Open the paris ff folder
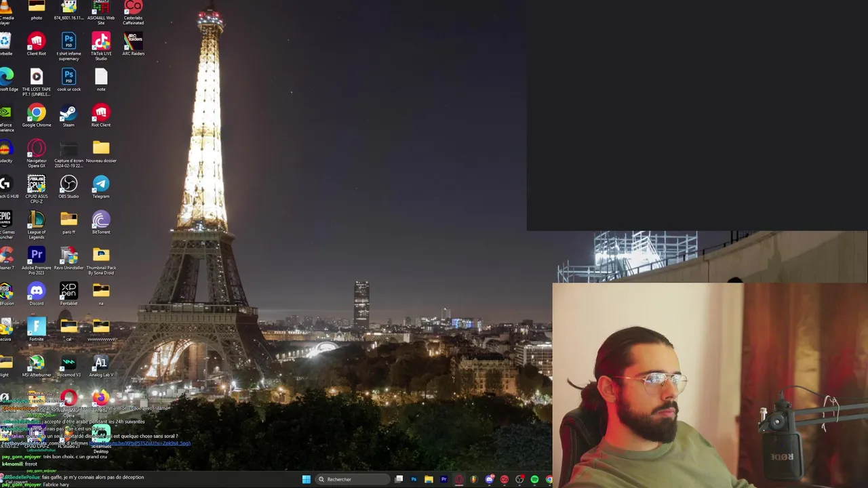Image resolution: width=868 pixels, height=488 pixels. 68,223
